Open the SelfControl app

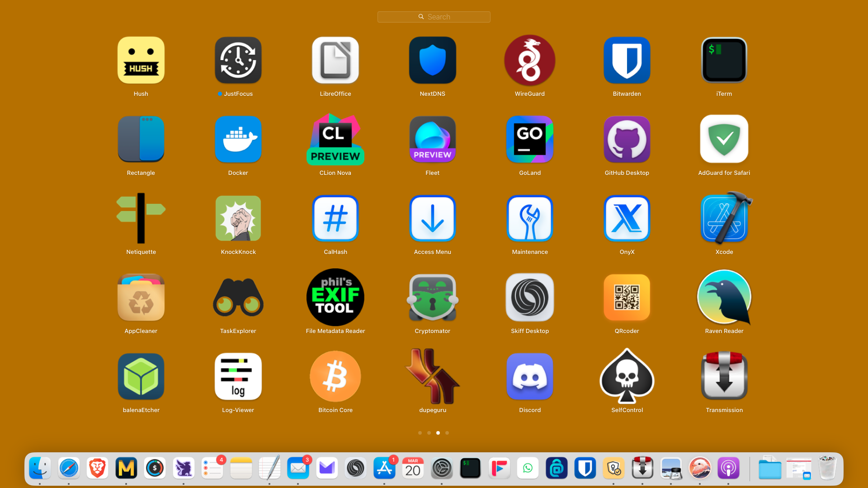click(x=627, y=376)
